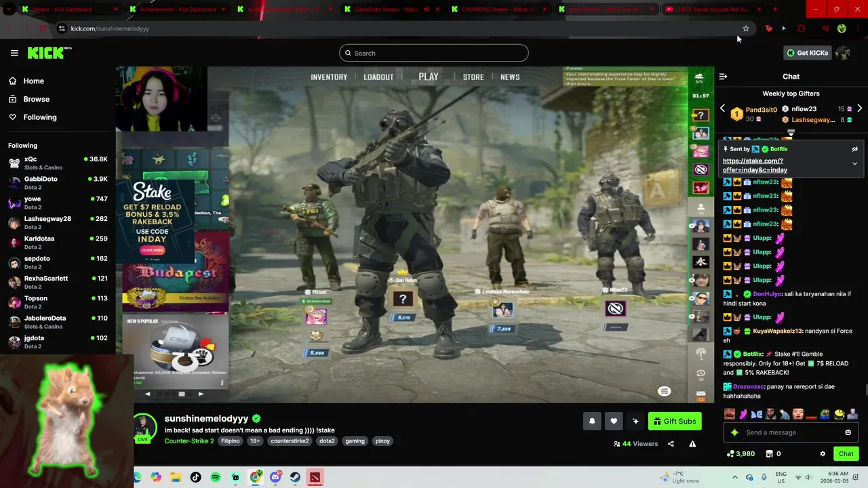Screen dimensions: 868x488
Task: Open Karldotaa channel in Following list
Action: click(58, 243)
